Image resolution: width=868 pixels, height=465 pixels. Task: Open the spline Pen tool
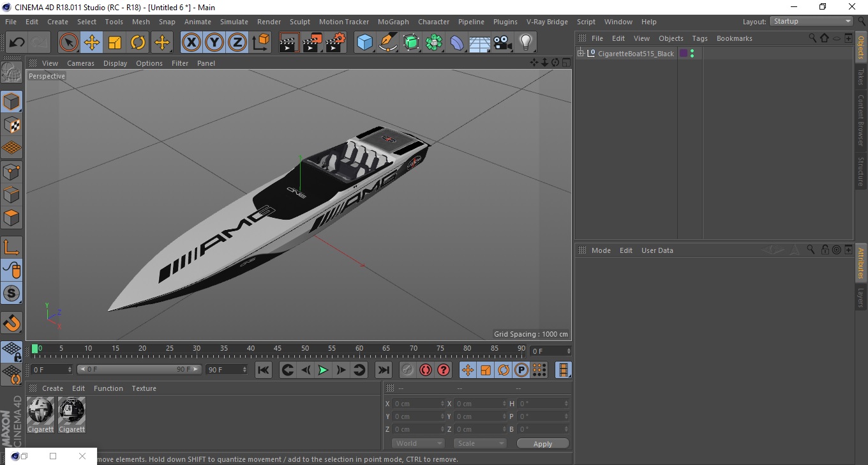point(388,43)
